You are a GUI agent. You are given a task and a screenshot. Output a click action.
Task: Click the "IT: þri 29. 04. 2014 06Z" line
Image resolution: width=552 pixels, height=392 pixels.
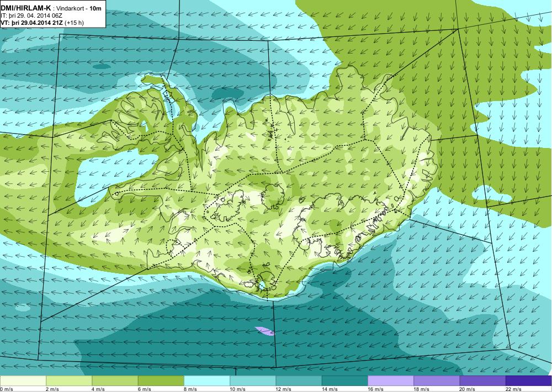(x=31, y=15)
